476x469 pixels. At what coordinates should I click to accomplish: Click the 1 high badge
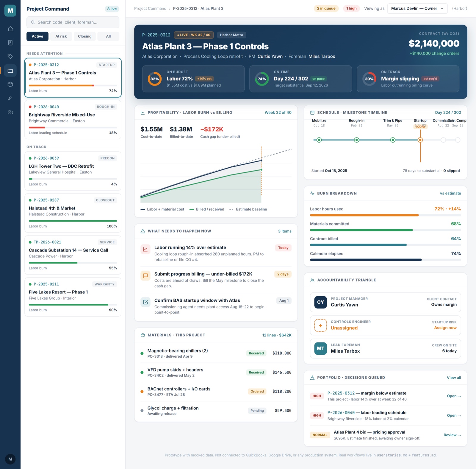click(351, 8)
